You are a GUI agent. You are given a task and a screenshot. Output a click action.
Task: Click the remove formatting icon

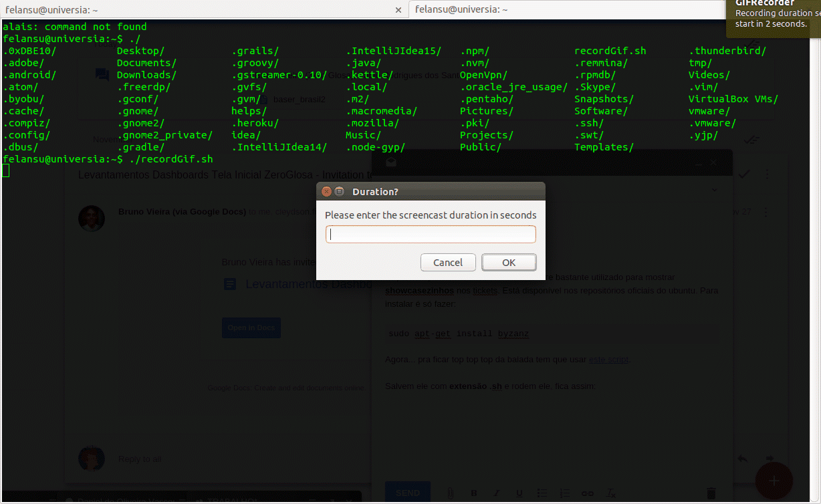point(610,493)
